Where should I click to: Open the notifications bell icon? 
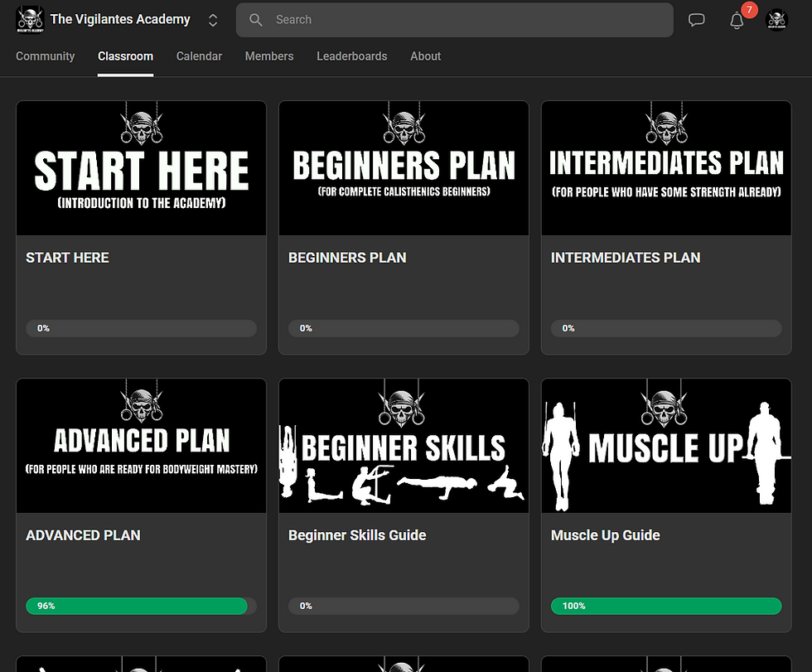(x=737, y=21)
